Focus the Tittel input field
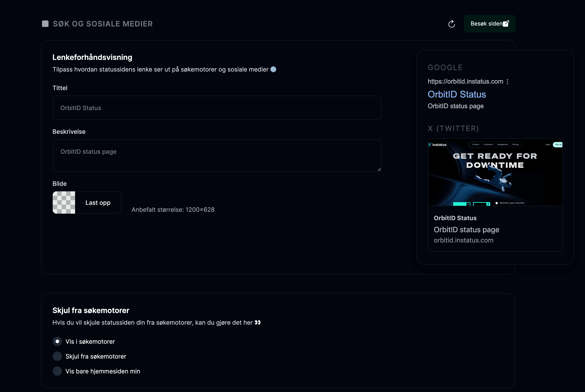The image size is (585, 392). tap(217, 108)
